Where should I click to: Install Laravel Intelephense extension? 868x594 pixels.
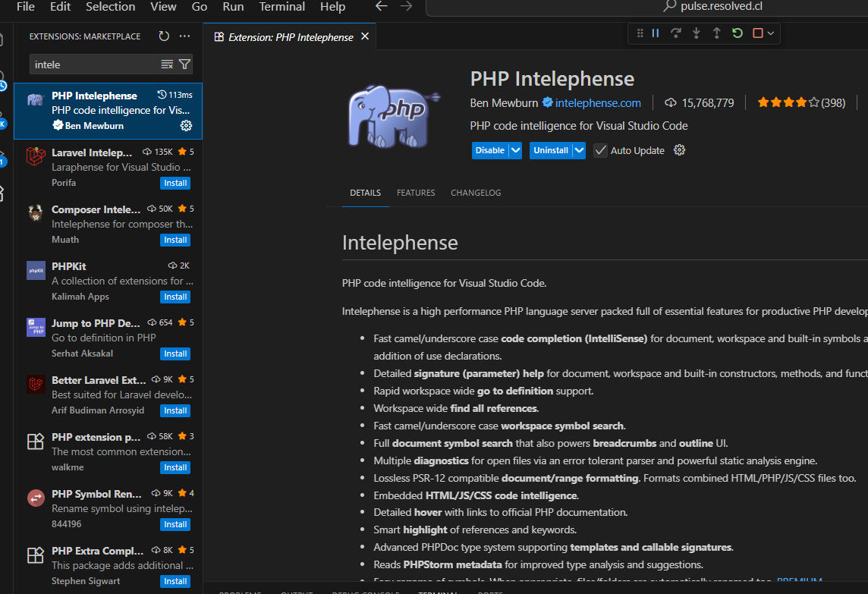(x=175, y=184)
